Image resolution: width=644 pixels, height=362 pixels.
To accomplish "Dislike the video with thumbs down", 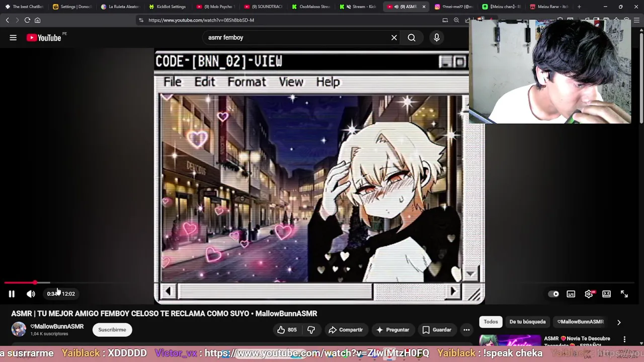I will [311, 330].
